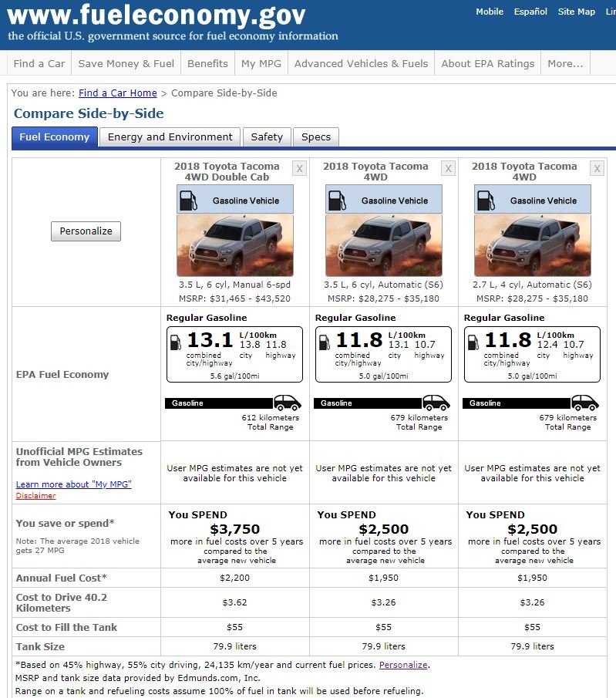Open Advanced Vehicles & Fuels menu
This screenshot has width=616, height=698.
coord(361,64)
